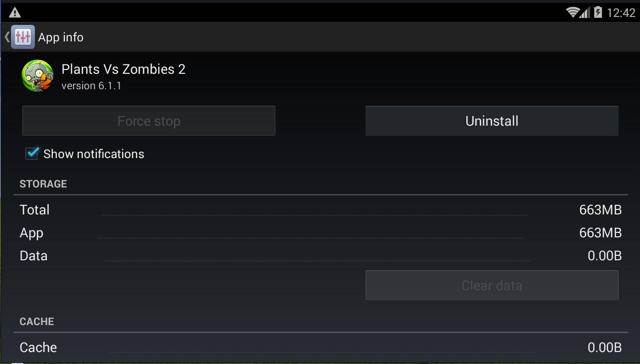
Task: Click the Plants Vs Zombies 2 app icon
Action: click(x=37, y=76)
